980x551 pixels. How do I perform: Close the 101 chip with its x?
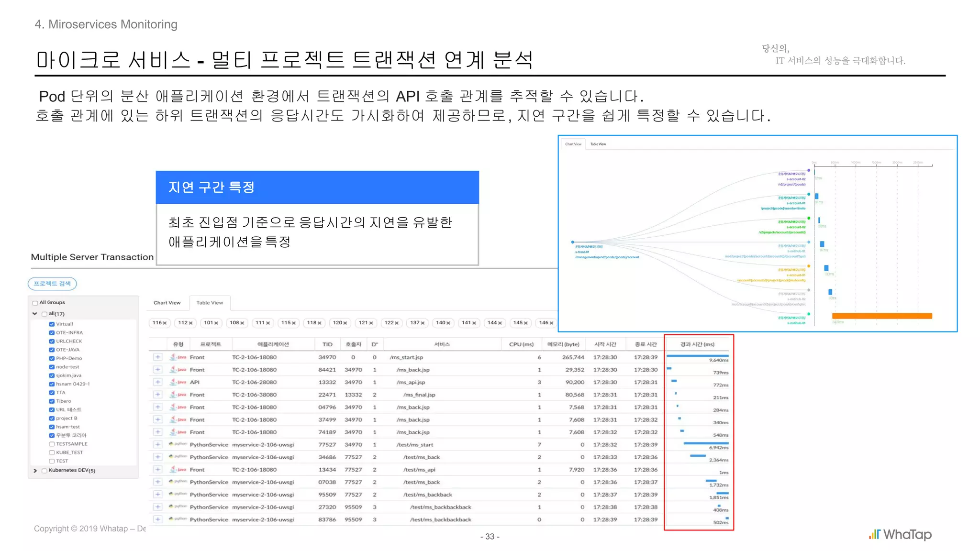(x=216, y=323)
